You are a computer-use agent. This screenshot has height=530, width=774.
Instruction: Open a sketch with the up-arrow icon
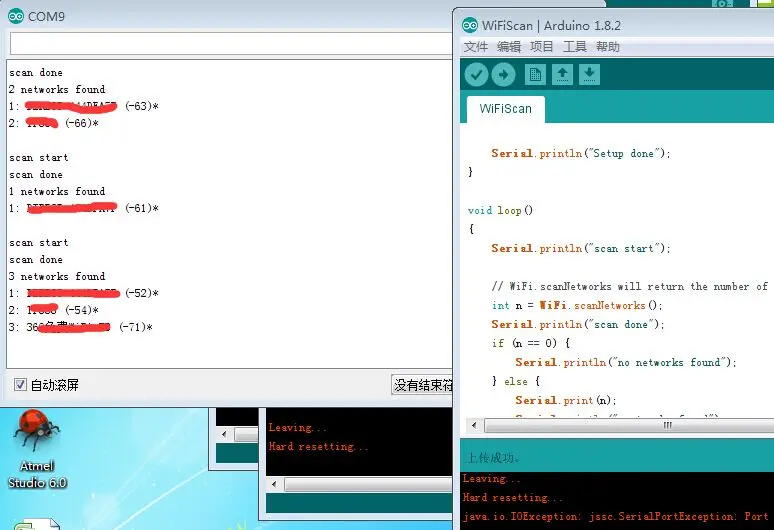(x=562, y=75)
